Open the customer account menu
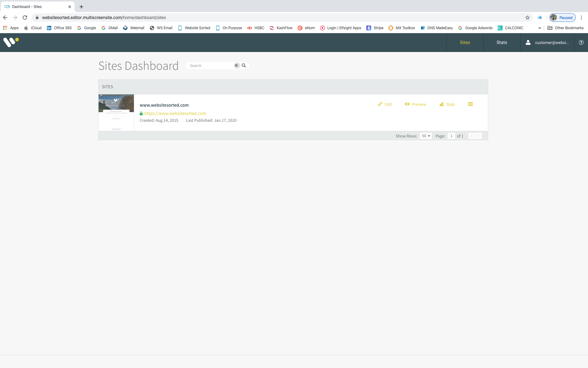Screen dimensions: 588x368 coord(547,42)
